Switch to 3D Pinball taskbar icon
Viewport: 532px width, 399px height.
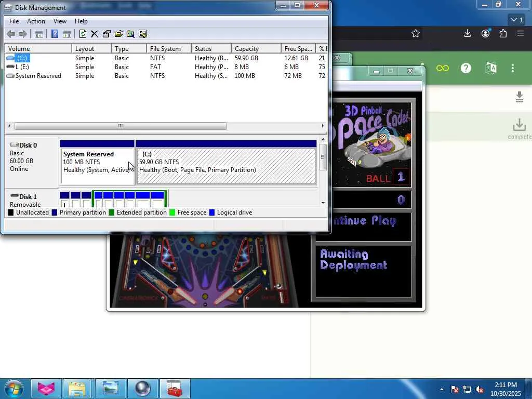pyautogui.click(x=142, y=389)
